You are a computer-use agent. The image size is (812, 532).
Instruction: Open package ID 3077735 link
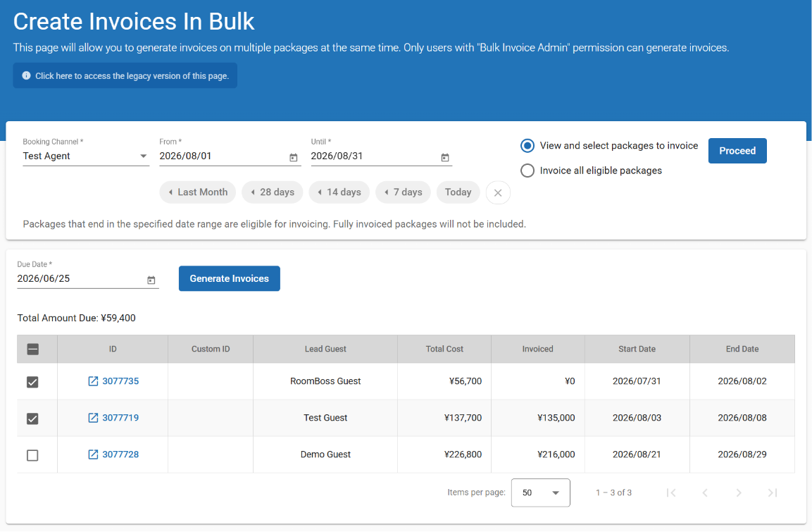[120, 381]
